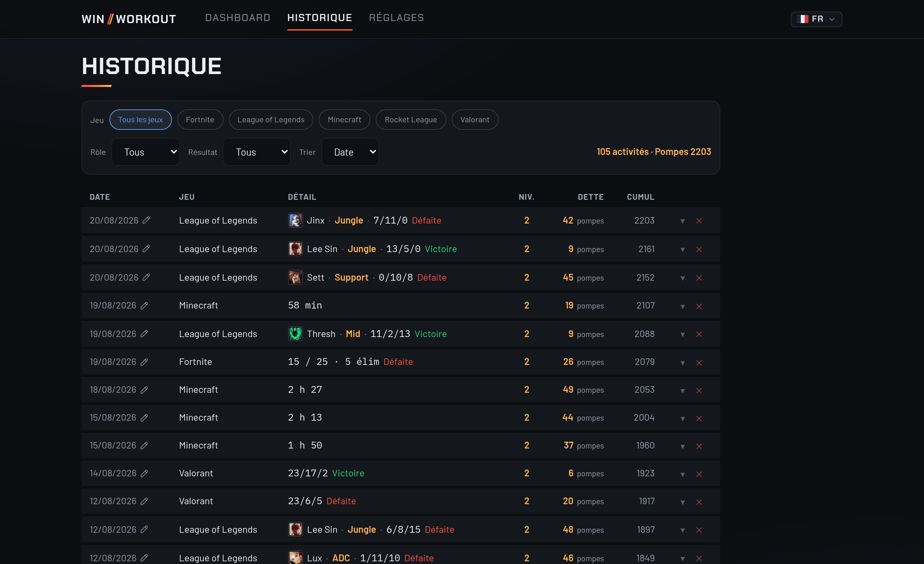Edit date of Fortnite 15 / 25 entry

144,362
